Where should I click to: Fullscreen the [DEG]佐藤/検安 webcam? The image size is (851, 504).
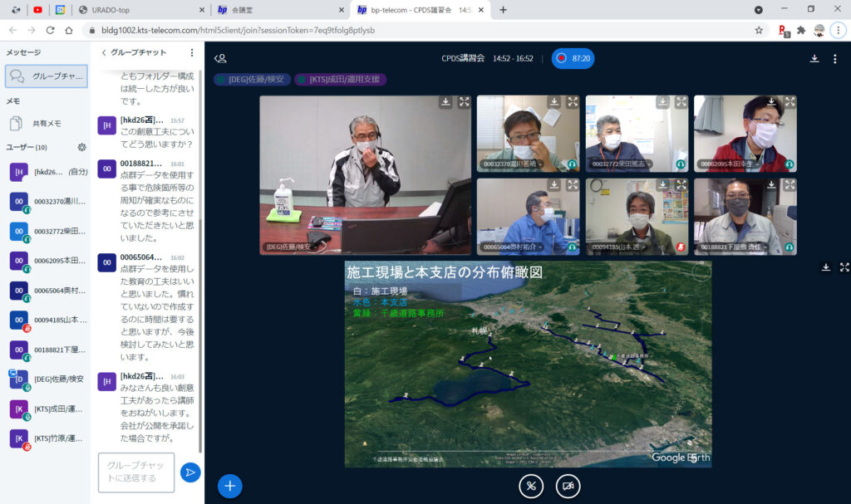tap(464, 102)
